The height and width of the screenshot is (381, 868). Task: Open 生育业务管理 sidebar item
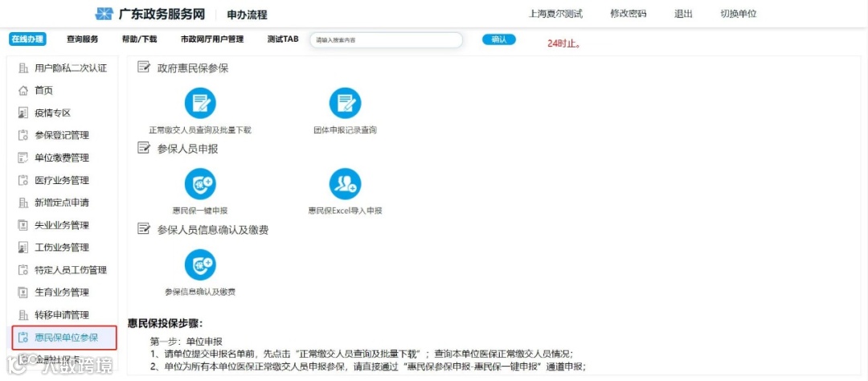(62, 293)
